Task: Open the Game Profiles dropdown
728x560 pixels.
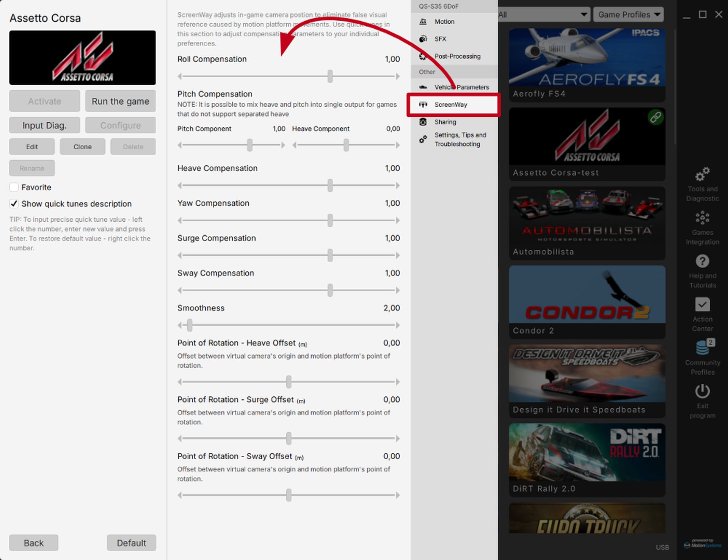Action: (628, 15)
